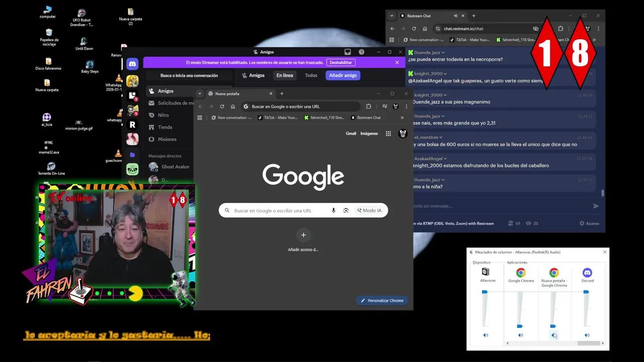Expand options for el_mentiras username
This screenshot has height=362, width=644.
(x=441, y=137)
